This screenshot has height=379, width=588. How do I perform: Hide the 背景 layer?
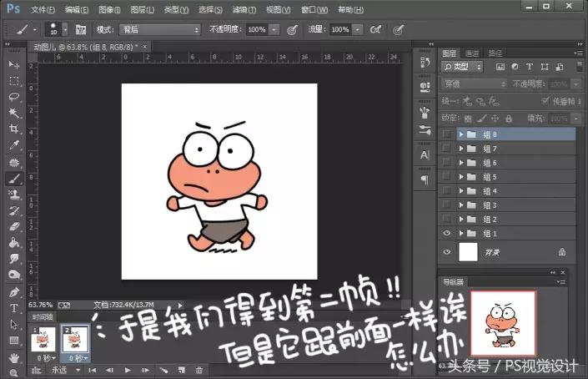pos(446,252)
